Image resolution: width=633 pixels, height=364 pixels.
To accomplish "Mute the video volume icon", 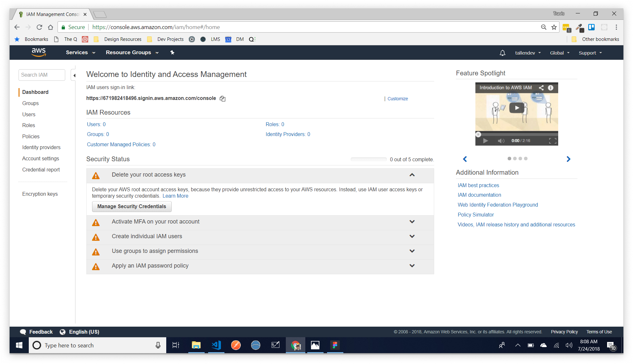I will pyautogui.click(x=501, y=141).
